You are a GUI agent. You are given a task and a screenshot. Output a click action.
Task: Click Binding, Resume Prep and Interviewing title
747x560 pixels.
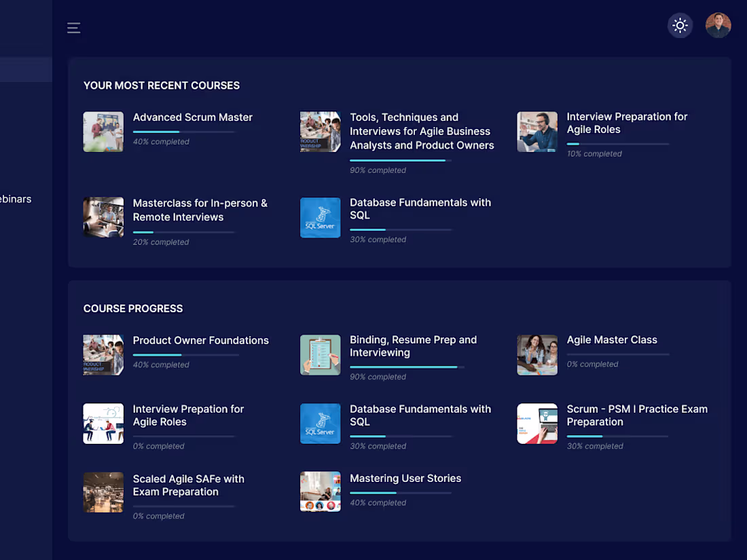coord(413,346)
